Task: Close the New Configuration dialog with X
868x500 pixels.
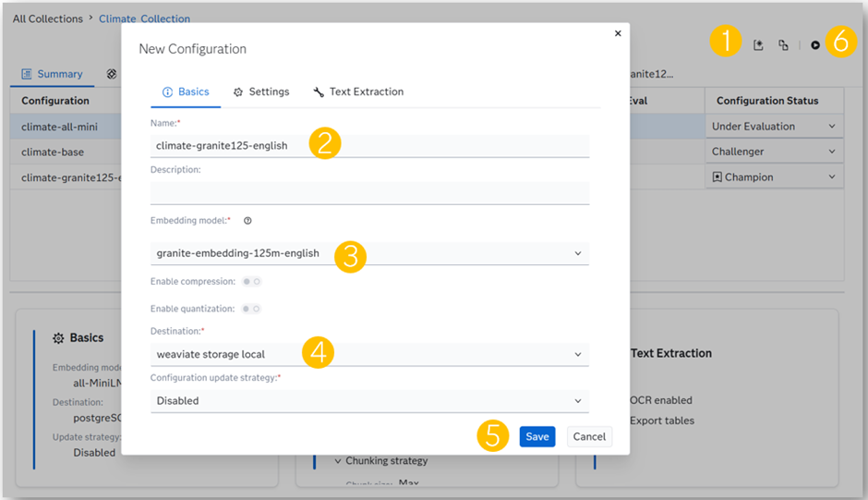Action: [x=618, y=33]
